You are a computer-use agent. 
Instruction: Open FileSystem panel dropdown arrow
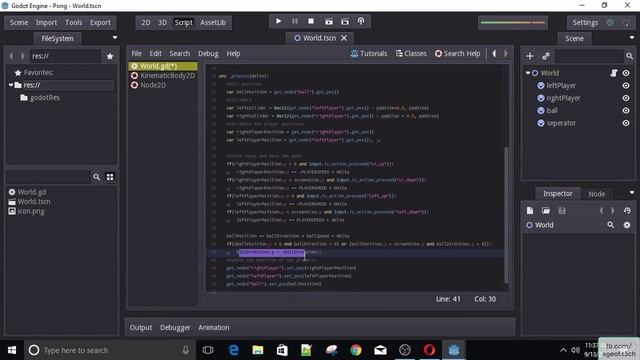pos(115,38)
